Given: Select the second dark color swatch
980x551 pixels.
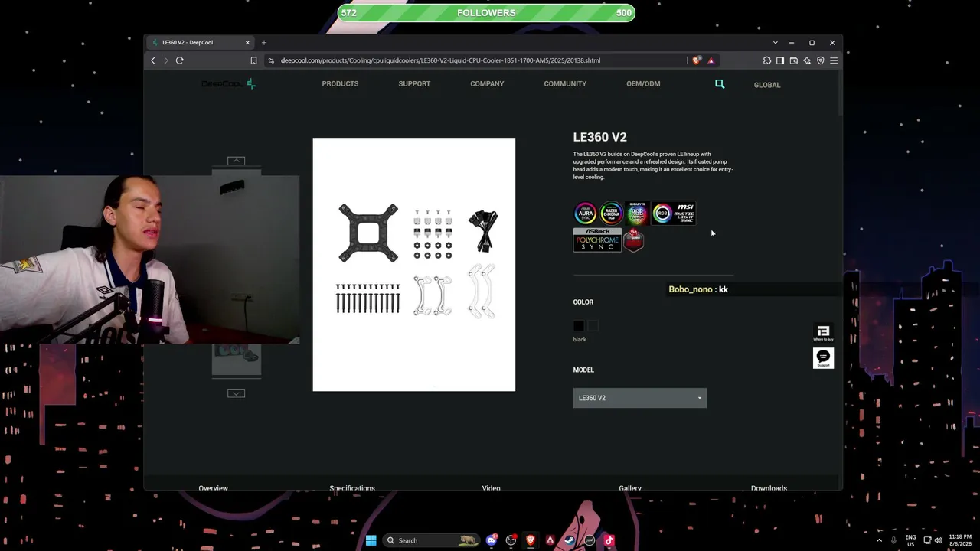Looking at the screenshot, I should (x=593, y=326).
